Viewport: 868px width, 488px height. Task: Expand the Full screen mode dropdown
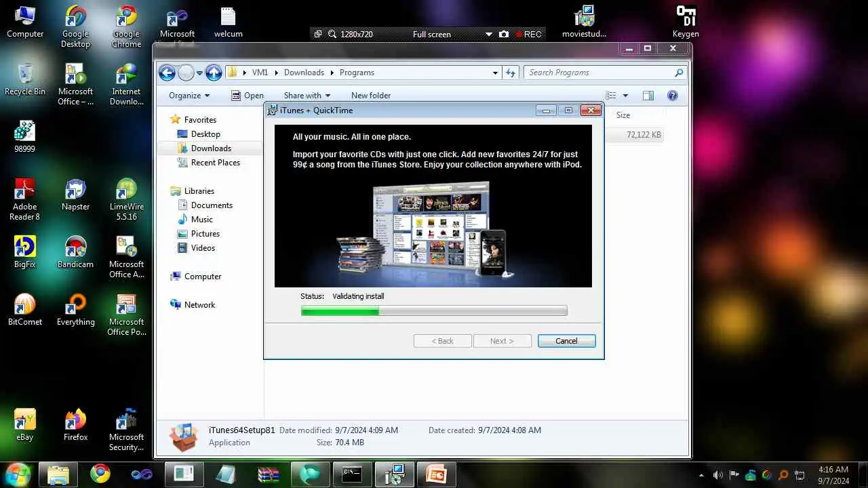click(489, 34)
